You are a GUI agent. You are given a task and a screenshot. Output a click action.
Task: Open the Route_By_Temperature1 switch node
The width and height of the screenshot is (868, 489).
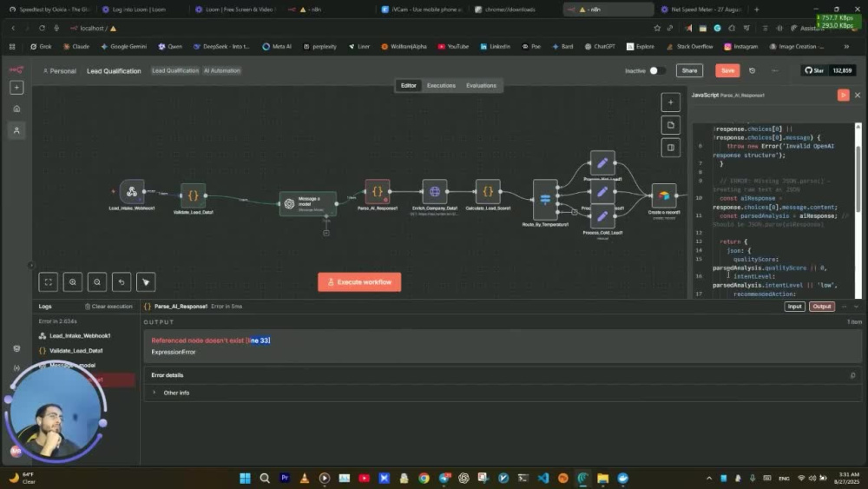pos(545,200)
